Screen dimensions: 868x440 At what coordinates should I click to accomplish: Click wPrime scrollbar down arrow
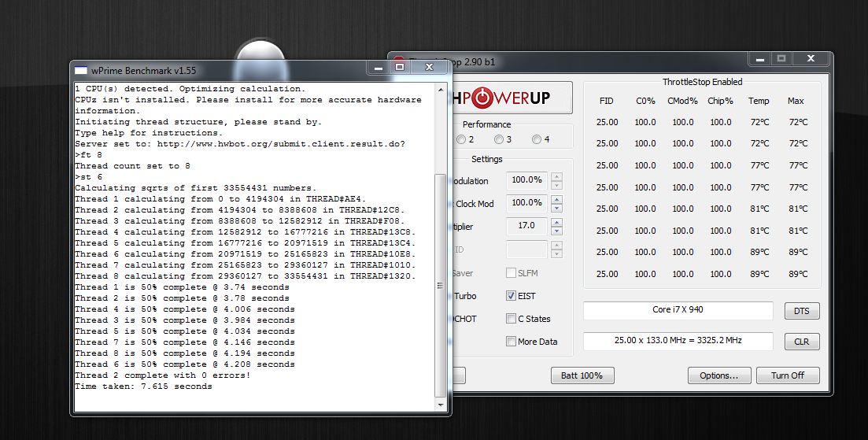point(441,405)
